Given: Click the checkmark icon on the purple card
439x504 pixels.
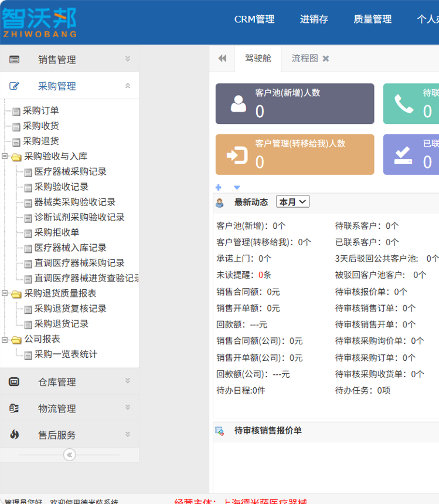Looking at the screenshot, I should (403, 155).
